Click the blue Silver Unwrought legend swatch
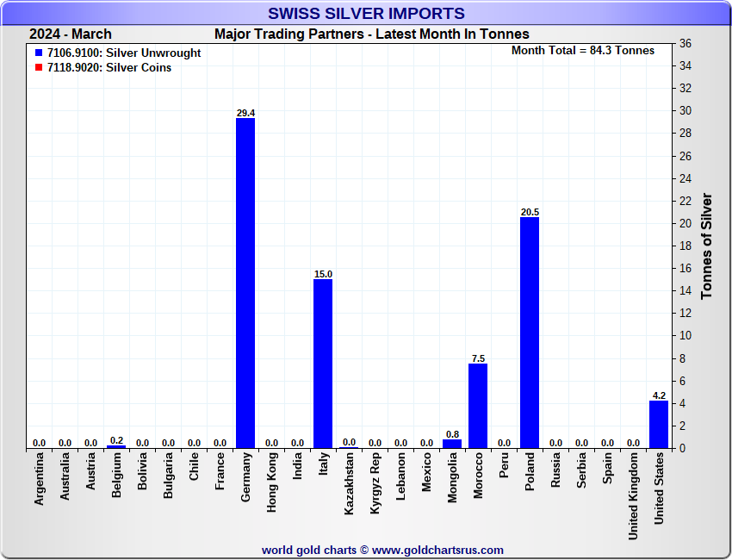732x560 pixels. [39, 53]
